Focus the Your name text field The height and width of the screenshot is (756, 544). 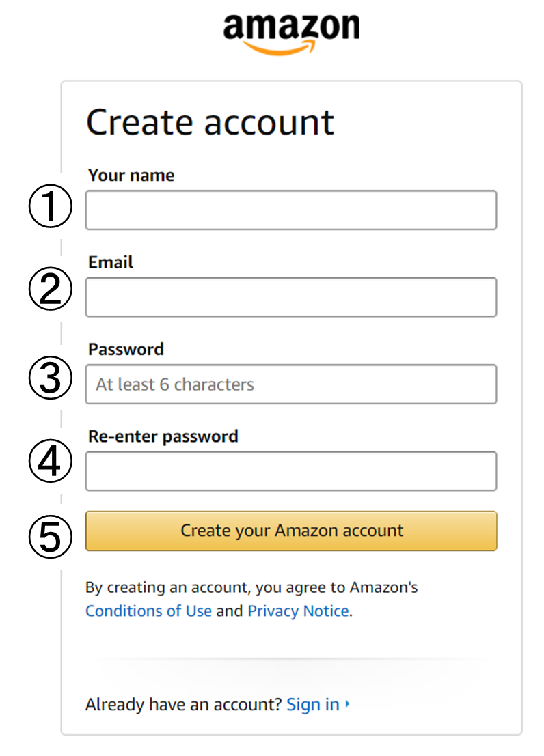pos(291,210)
